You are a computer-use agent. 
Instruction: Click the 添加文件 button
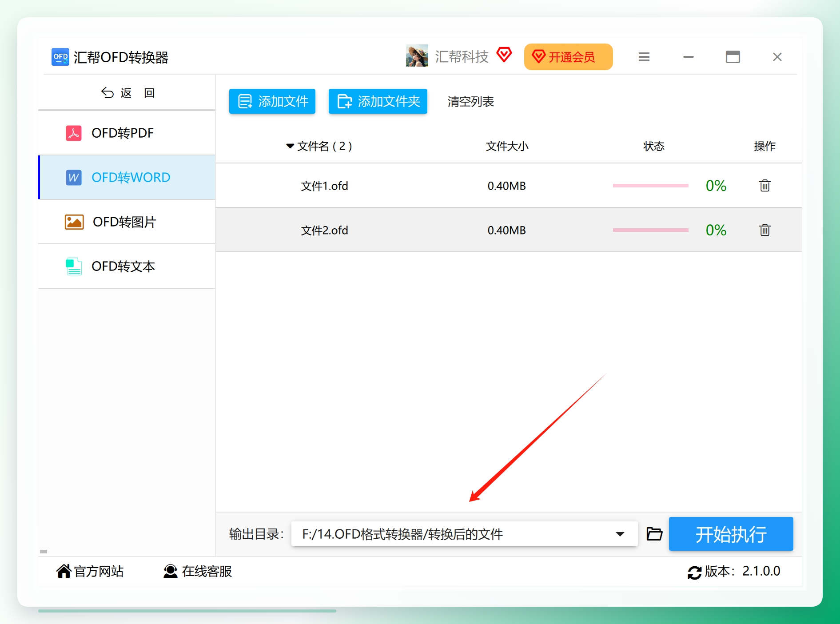(x=272, y=101)
